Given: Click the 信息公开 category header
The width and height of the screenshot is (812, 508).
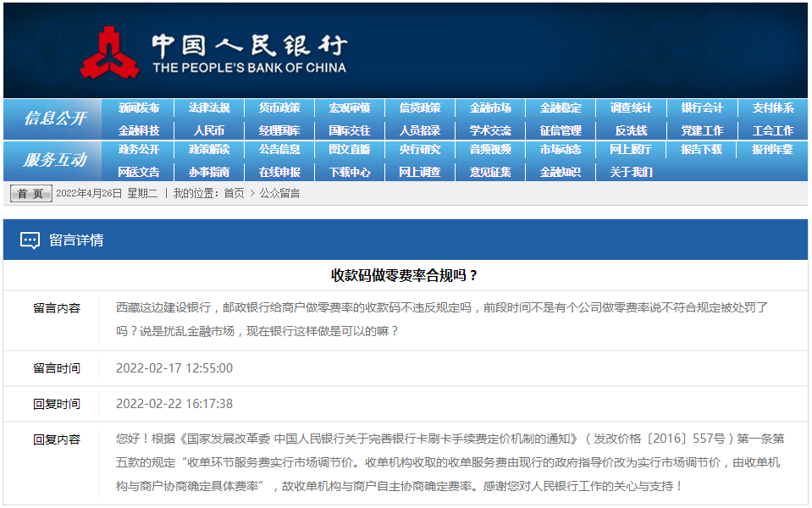Looking at the screenshot, I should click(x=55, y=119).
